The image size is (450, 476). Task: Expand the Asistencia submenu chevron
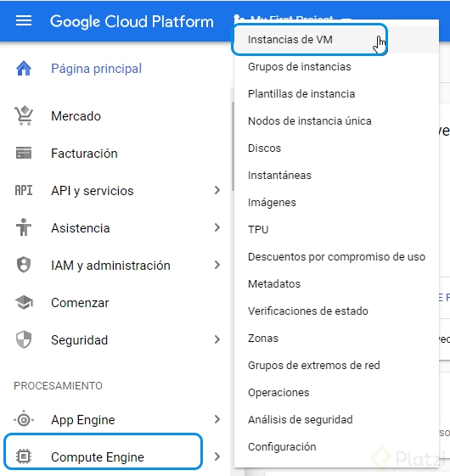[x=217, y=227]
